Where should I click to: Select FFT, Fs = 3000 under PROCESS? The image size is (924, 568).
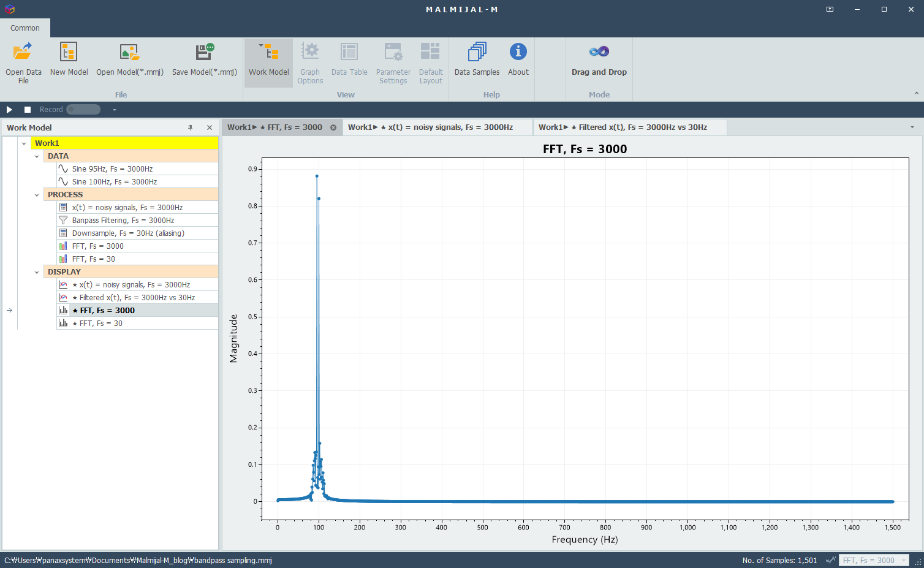[137, 246]
